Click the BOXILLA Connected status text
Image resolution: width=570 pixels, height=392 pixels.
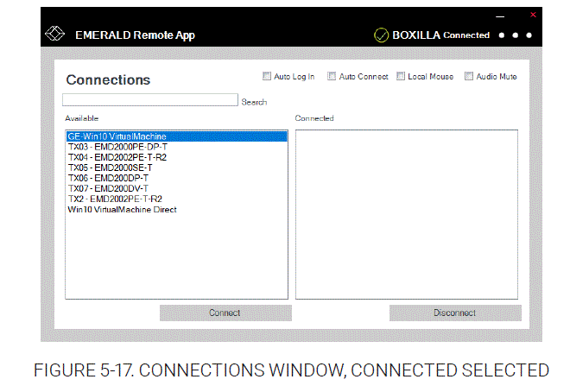(x=441, y=35)
